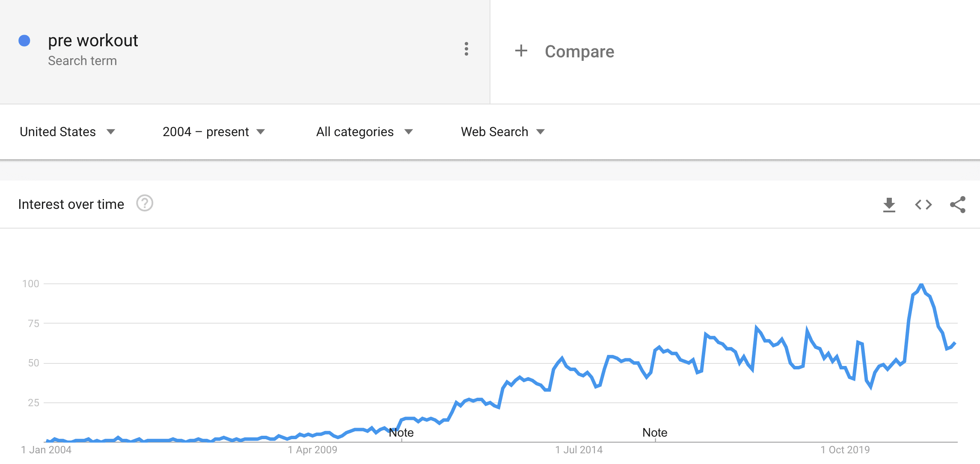This screenshot has height=464, width=980.
Task: Click the second Note marker near 2016
Action: [655, 433]
